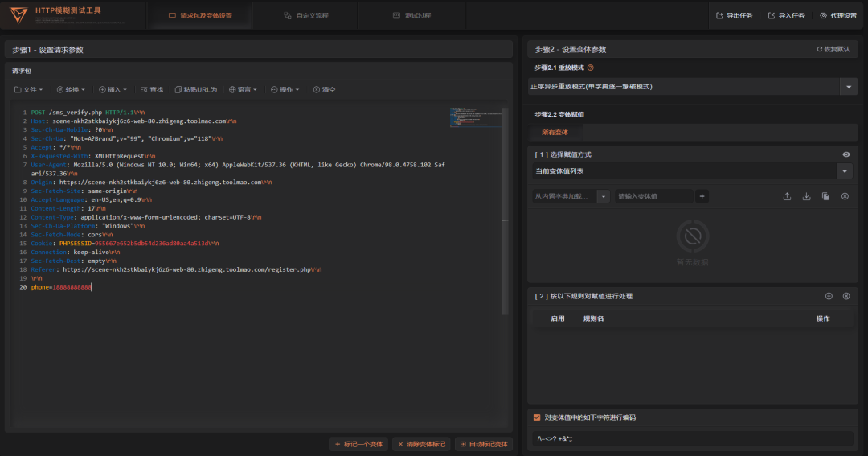Screen dimensions: 868x456
Task: Click the 导入任务 button
Action: click(x=786, y=15)
